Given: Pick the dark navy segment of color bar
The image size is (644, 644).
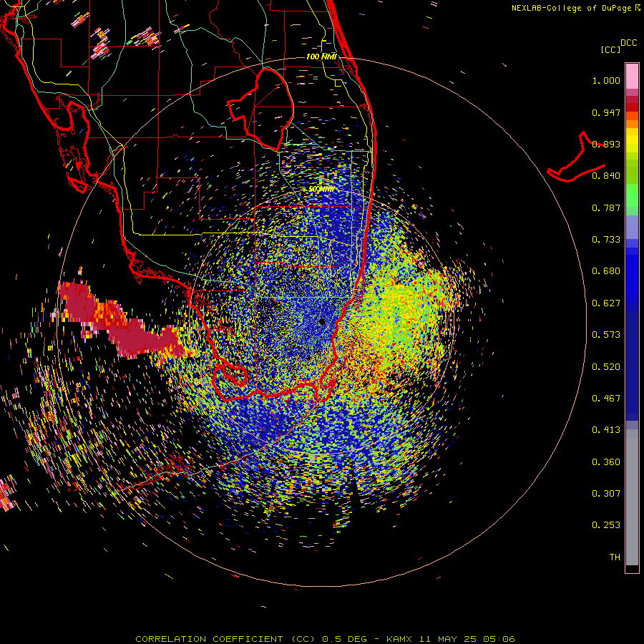Looking at the screenshot, I should click(x=632, y=366).
